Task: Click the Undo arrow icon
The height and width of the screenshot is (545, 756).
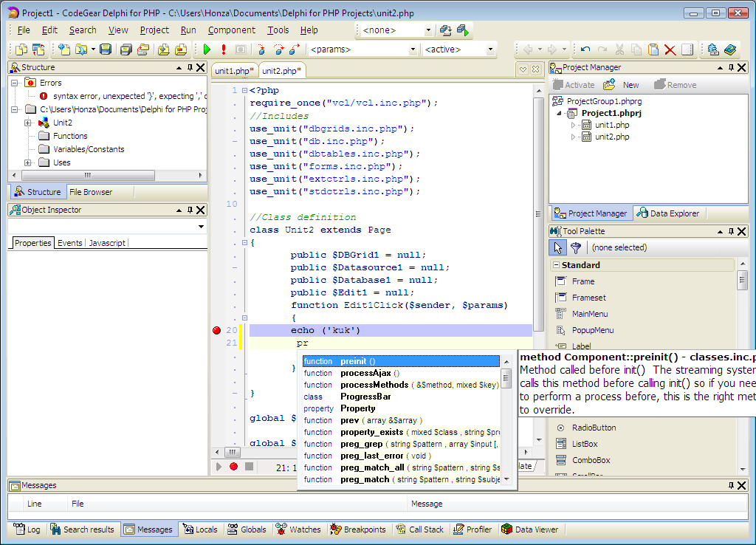Action: pos(585,49)
